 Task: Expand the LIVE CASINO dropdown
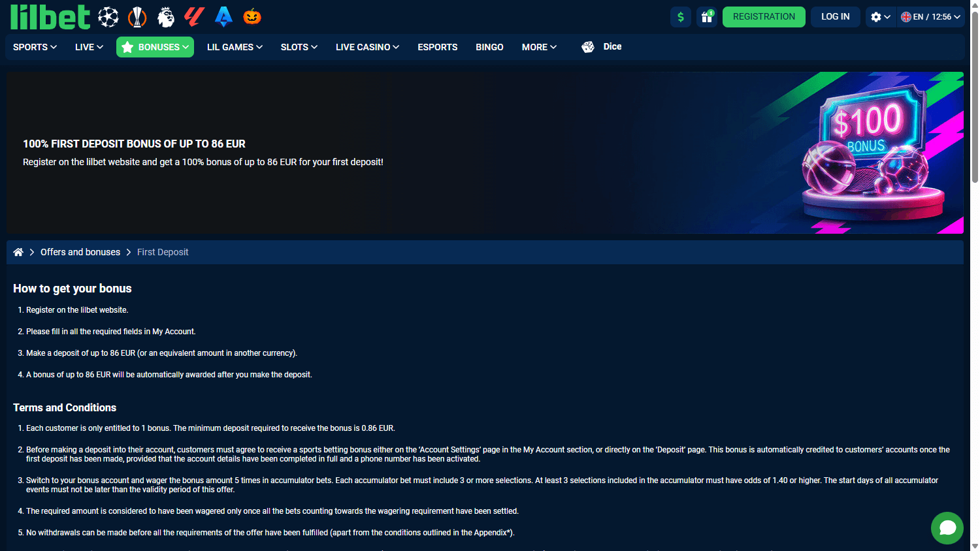[367, 47]
